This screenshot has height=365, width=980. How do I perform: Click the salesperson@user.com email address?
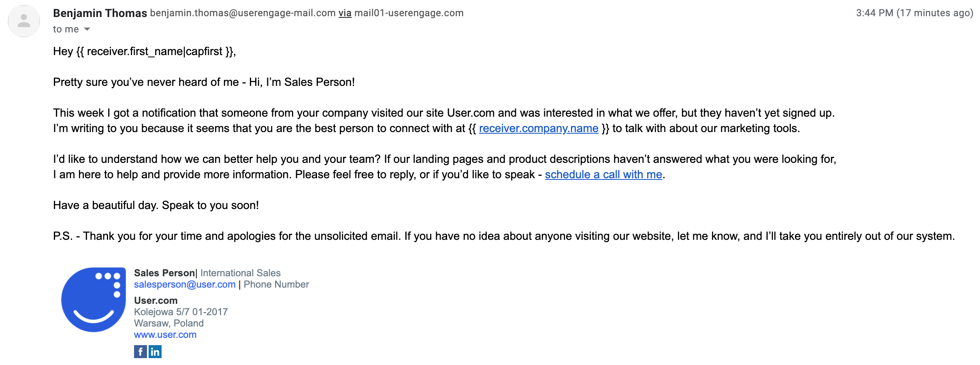tap(185, 284)
